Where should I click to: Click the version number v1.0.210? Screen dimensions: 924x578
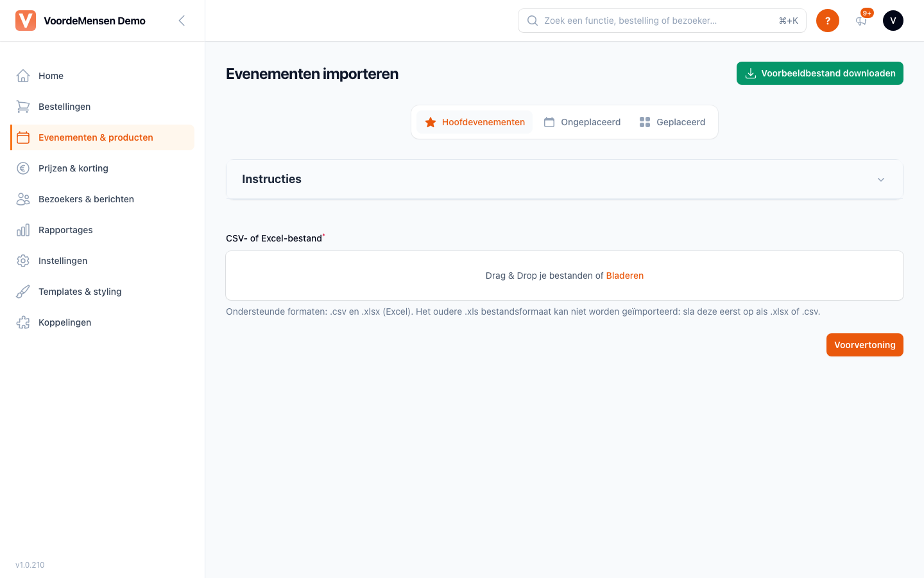pos(30,565)
